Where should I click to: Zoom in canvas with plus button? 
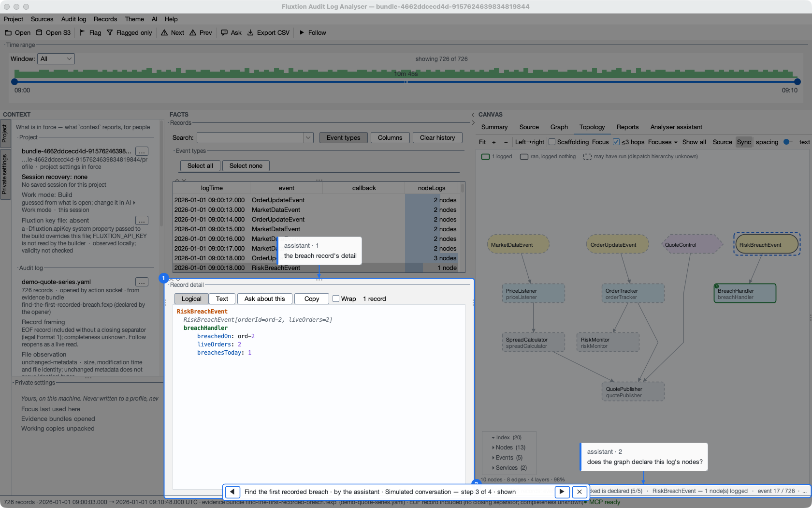click(x=493, y=142)
